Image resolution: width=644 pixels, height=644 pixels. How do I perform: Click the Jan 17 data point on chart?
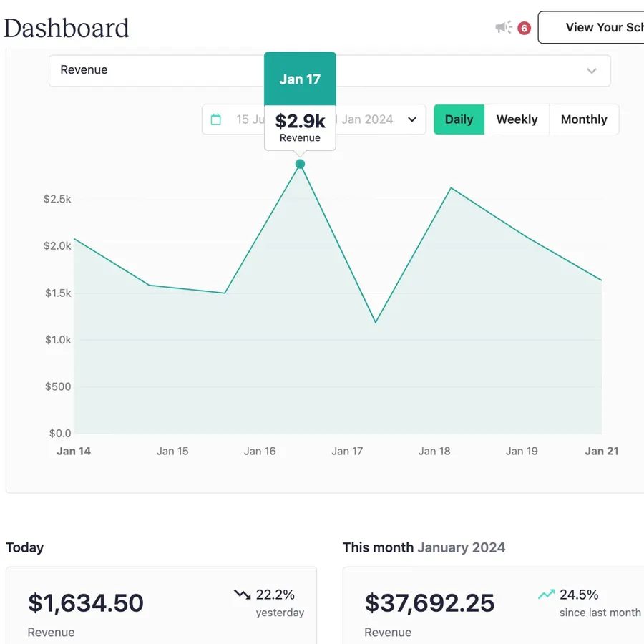(x=301, y=165)
